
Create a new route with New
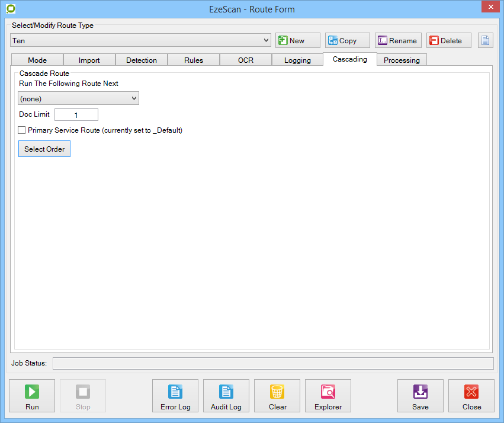point(297,40)
